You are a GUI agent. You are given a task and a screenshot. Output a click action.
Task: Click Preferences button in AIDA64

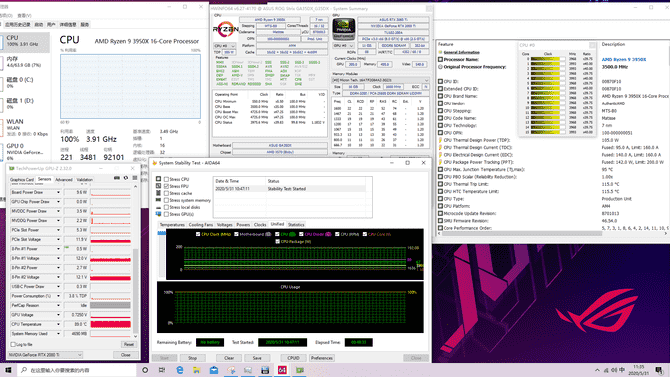tap(322, 358)
